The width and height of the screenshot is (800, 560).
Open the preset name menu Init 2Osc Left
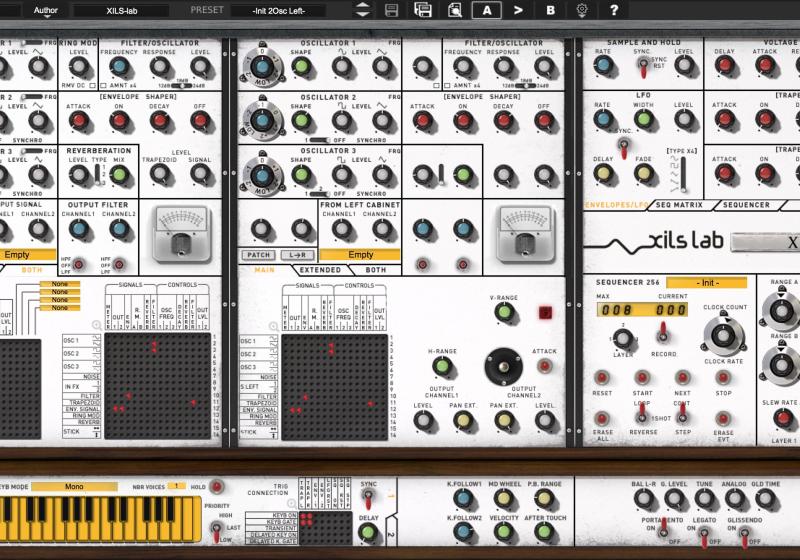(278, 11)
